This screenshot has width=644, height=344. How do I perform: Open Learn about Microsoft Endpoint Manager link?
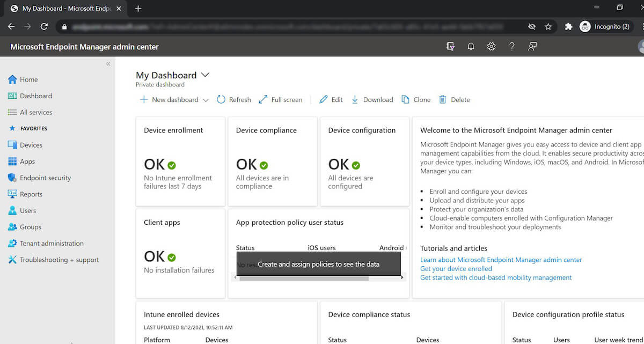501,260
